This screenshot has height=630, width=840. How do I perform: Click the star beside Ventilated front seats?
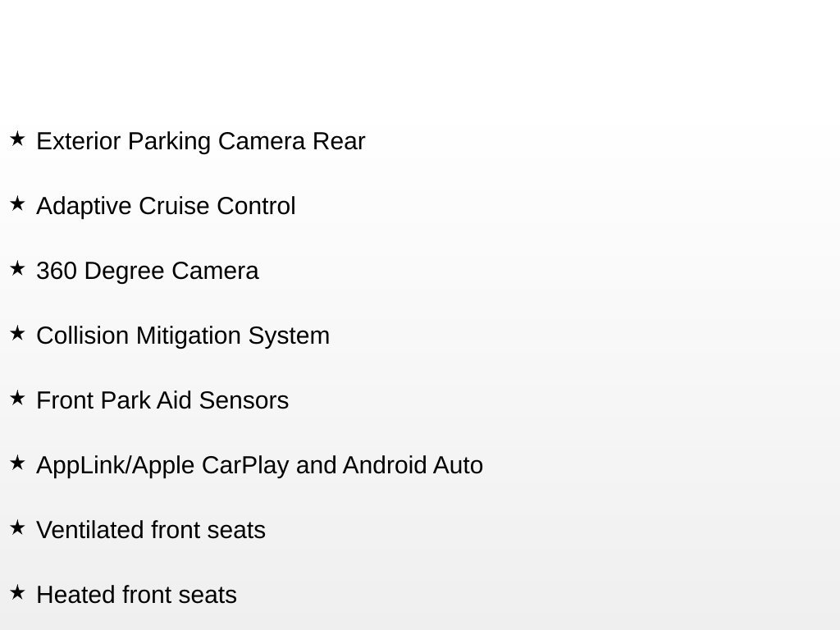pos(17,528)
